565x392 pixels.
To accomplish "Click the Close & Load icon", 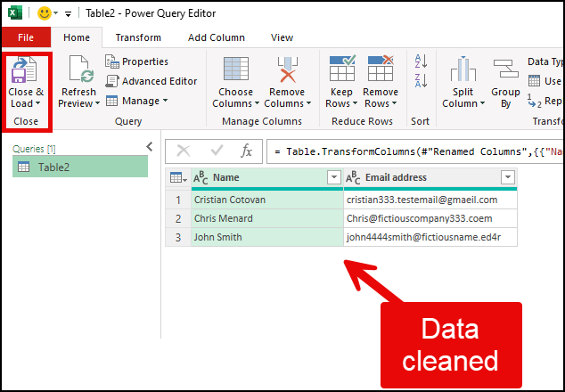I will [24, 69].
